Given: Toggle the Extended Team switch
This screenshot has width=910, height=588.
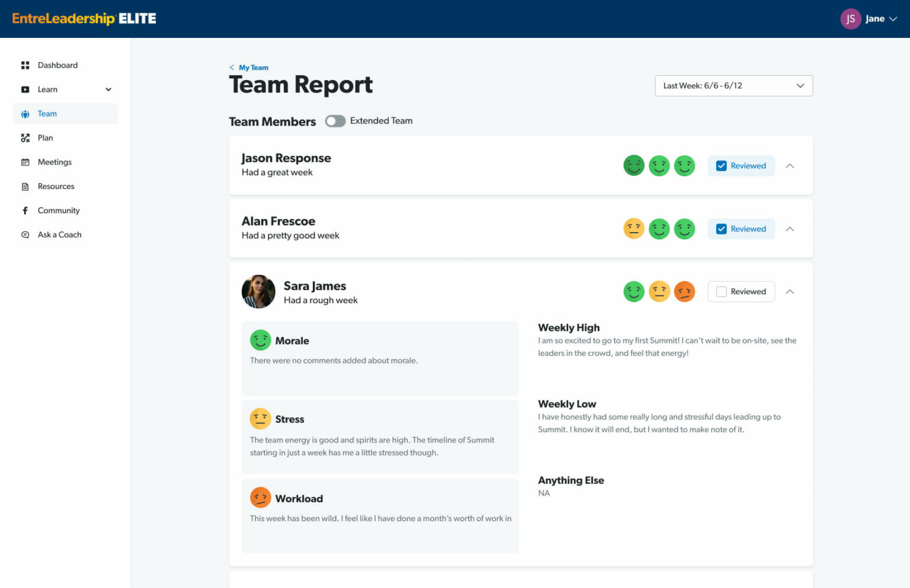Looking at the screenshot, I should [335, 121].
